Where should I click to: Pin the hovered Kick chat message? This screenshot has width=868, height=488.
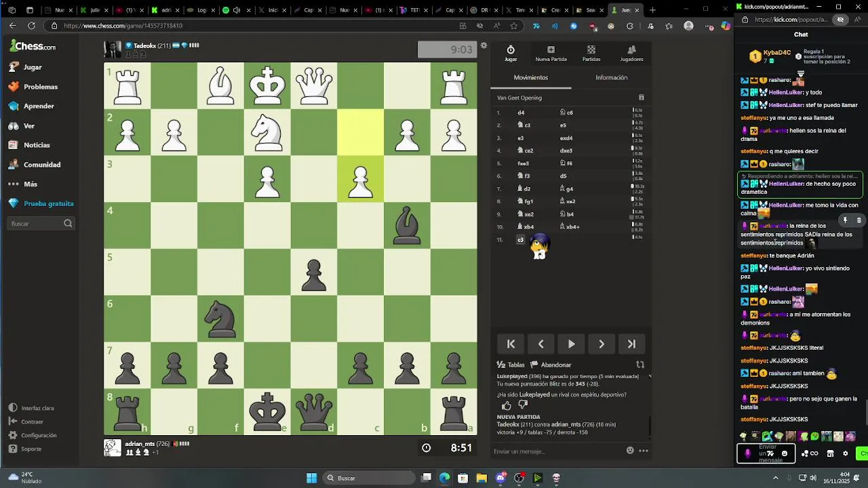coord(845,220)
